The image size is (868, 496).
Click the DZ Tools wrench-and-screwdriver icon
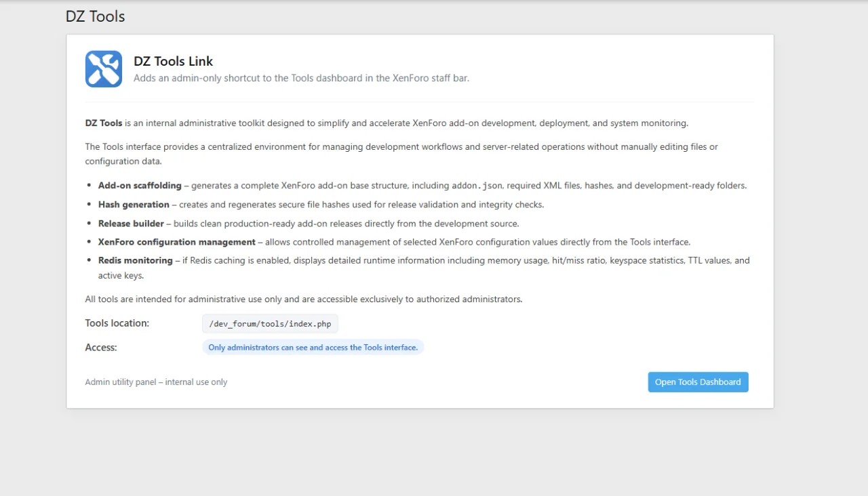tap(104, 69)
